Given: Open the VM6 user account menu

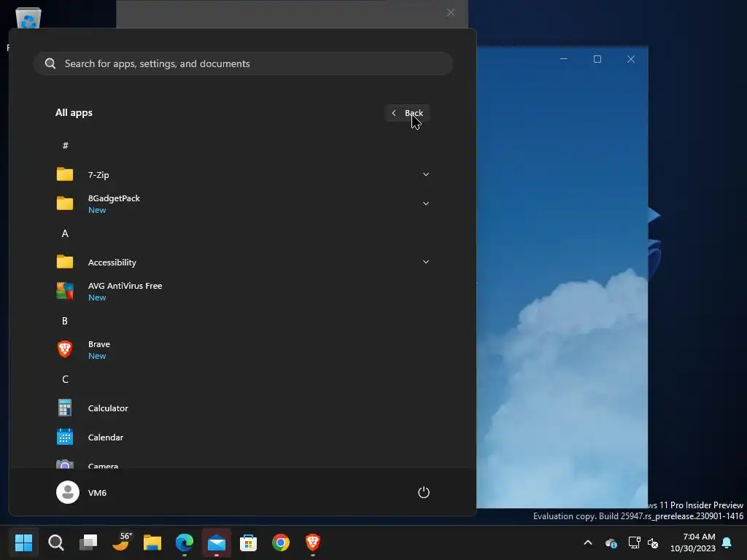Looking at the screenshot, I should click(x=82, y=492).
